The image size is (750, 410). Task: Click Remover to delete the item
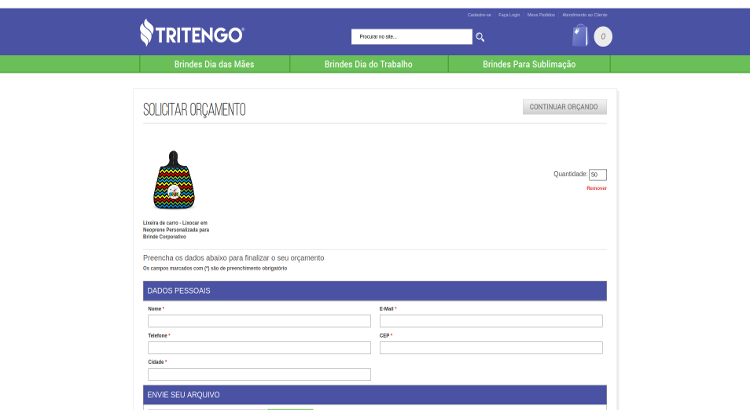(596, 188)
